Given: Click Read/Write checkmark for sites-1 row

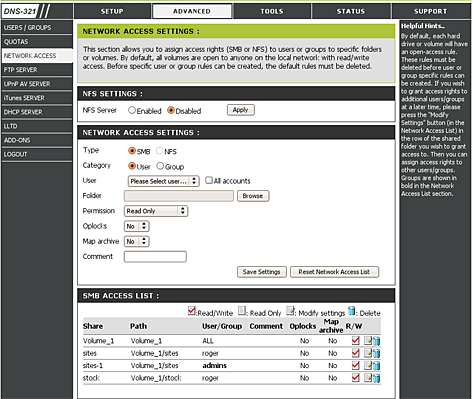Looking at the screenshot, I should pos(355,365).
